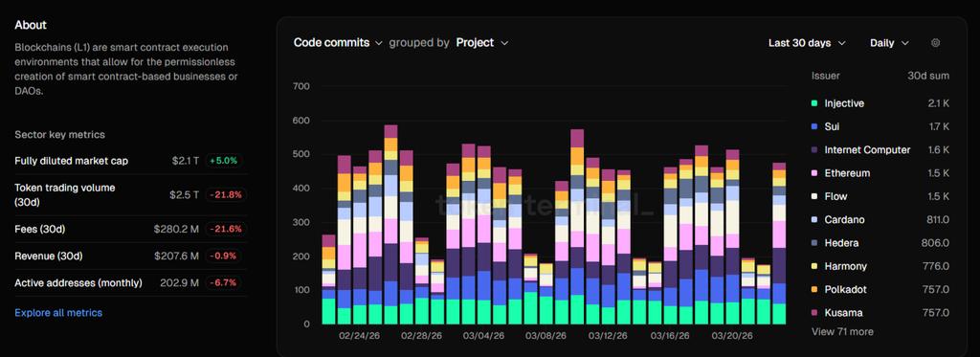Click the Fully diluted market cap metric
The height and width of the screenshot is (357, 980).
click(x=71, y=161)
